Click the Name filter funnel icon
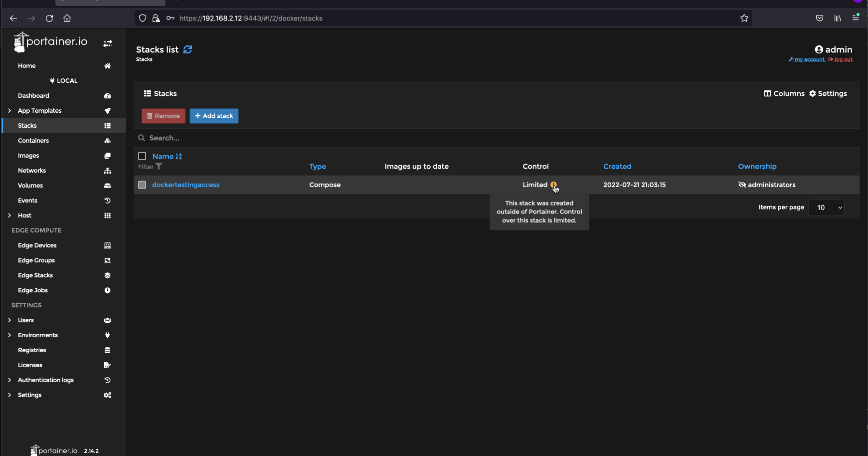 (159, 166)
